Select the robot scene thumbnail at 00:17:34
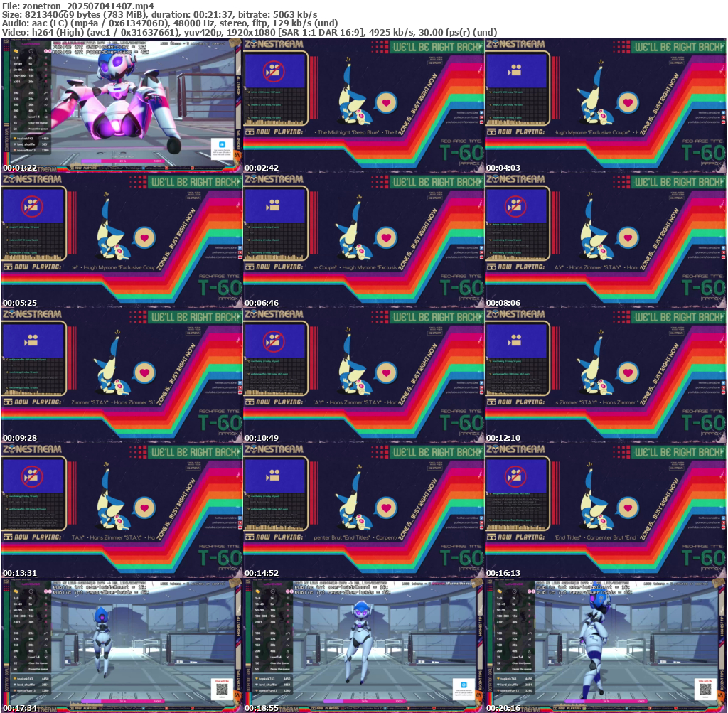 point(122,645)
